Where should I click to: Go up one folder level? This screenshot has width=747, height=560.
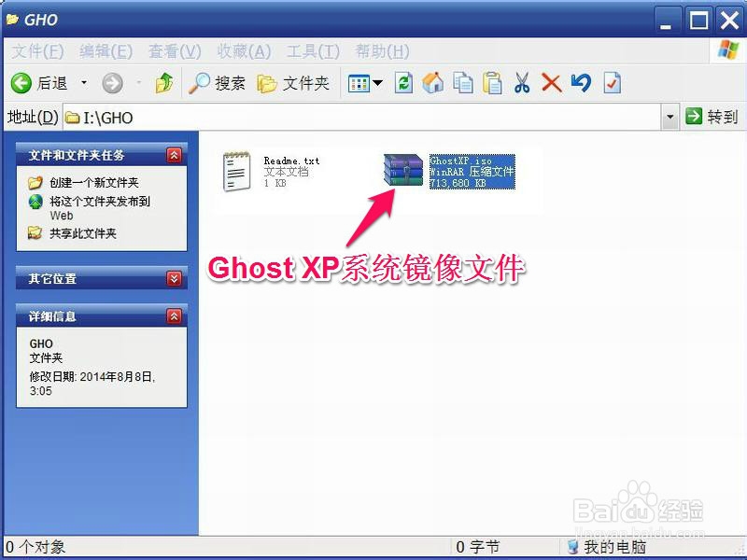pyautogui.click(x=164, y=83)
